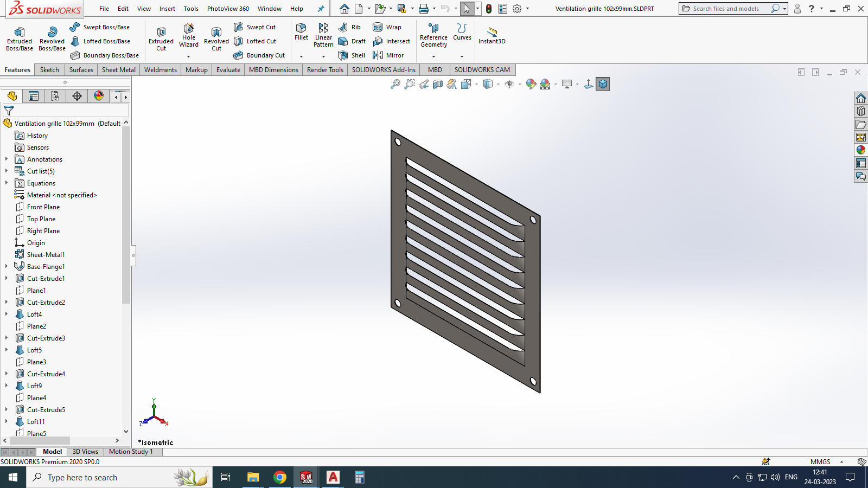Switch to the Sheet Metal ribbon tab
This screenshot has width=868, height=488.
point(118,69)
